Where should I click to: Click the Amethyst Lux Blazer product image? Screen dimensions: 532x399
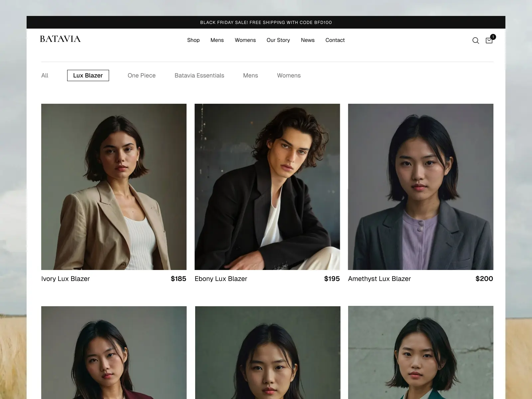pos(421,186)
